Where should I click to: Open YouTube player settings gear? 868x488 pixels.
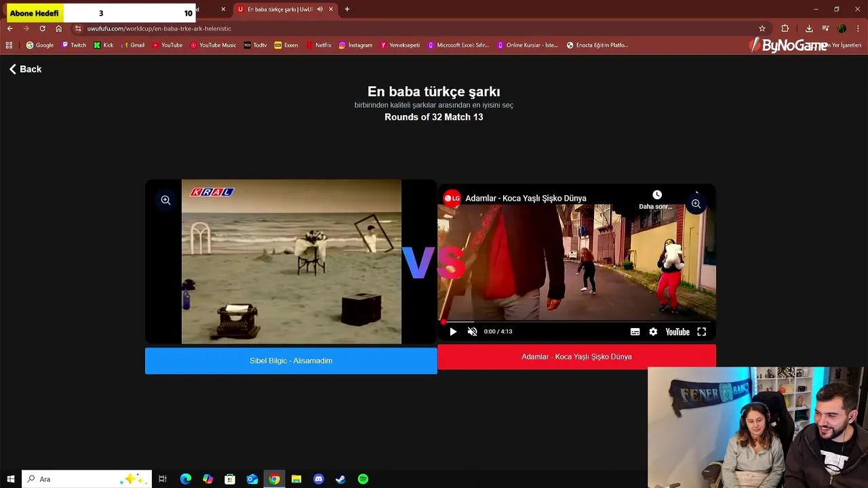click(653, 331)
